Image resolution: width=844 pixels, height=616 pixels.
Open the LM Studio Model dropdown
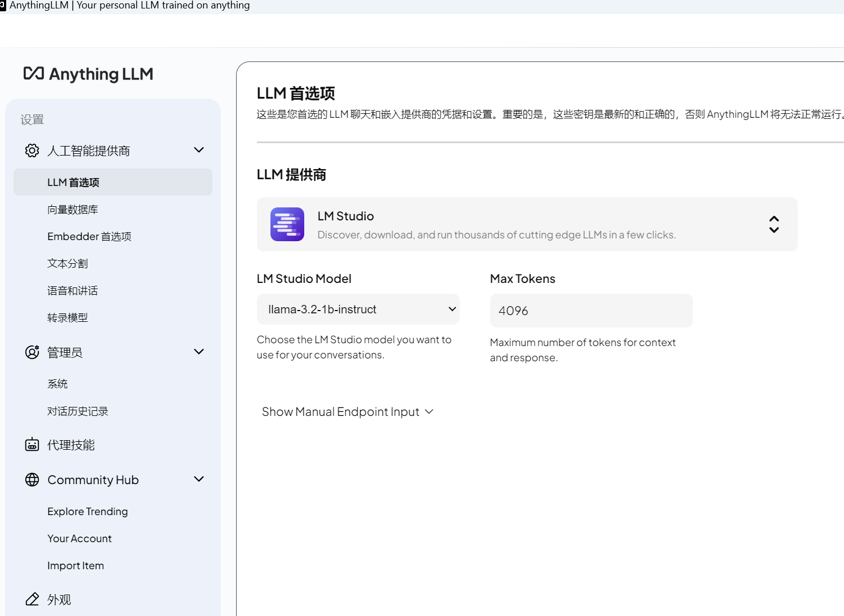[x=358, y=309]
